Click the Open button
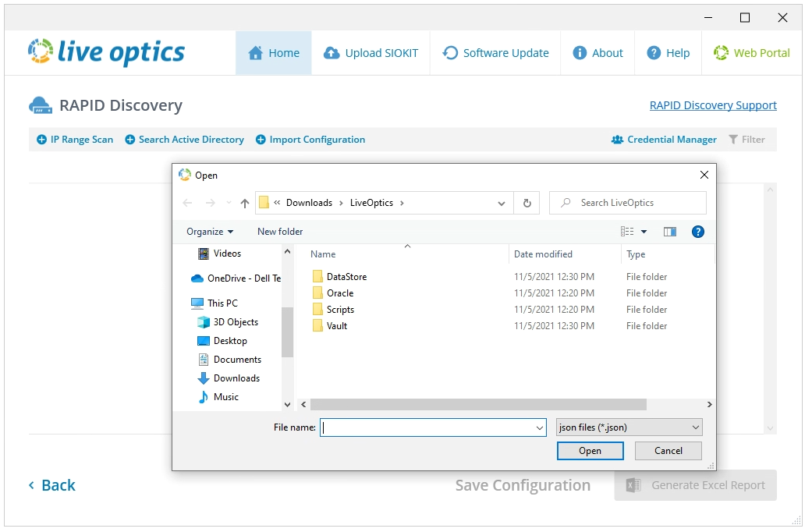The image size is (805, 532). tap(590, 451)
